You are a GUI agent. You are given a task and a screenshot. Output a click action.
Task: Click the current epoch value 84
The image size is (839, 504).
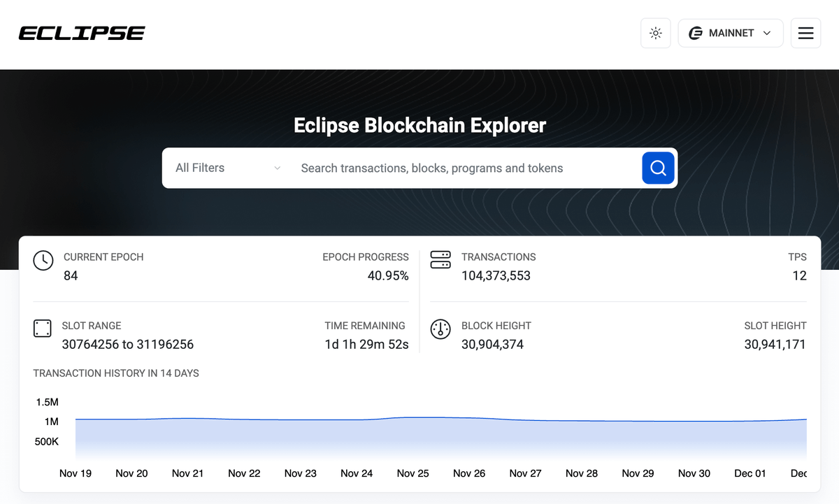click(x=71, y=275)
